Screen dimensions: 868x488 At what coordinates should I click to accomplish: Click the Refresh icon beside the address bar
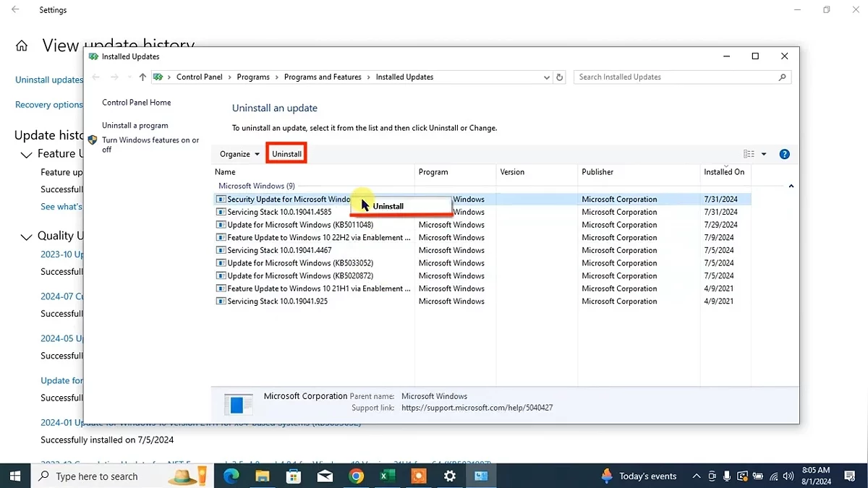[559, 77]
